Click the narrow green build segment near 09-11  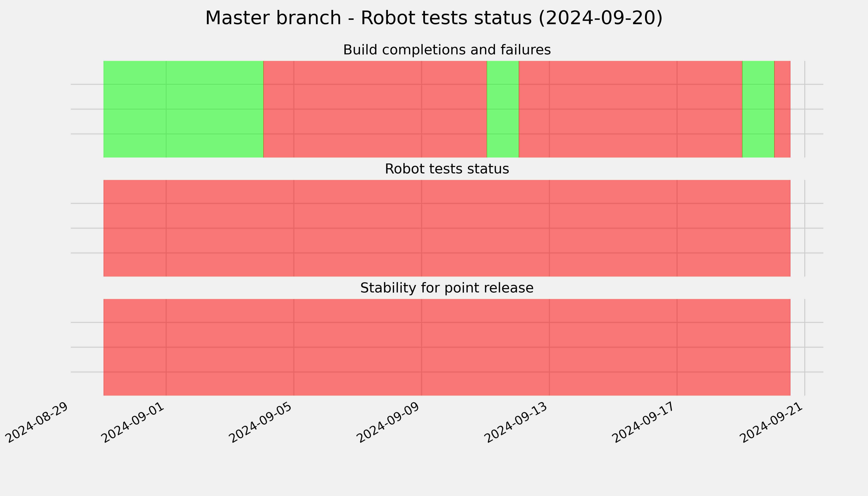503,109
